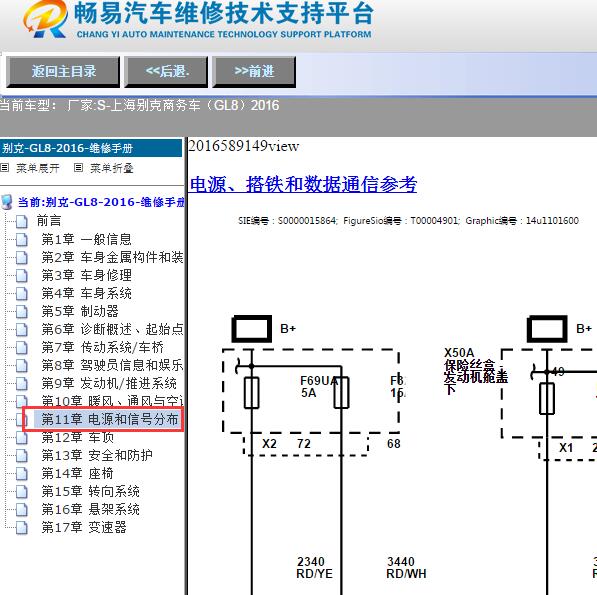Open 第3章 车身修理
597x595 pixels.
(x=86, y=275)
